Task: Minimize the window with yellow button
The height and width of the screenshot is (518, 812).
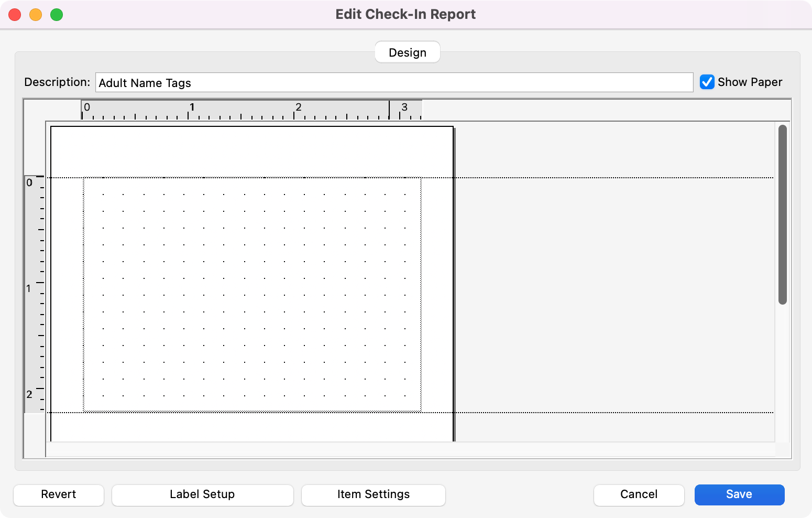Action: 36,15
